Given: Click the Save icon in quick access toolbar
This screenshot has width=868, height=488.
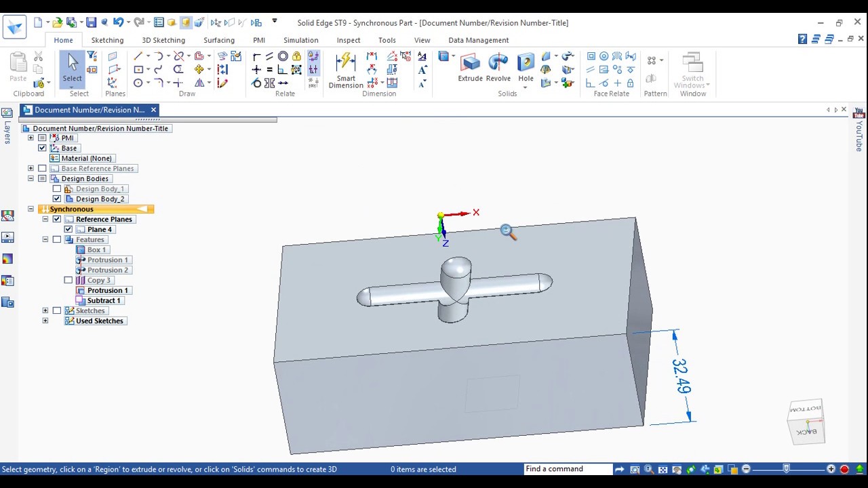Looking at the screenshot, I should click(91, 22).
